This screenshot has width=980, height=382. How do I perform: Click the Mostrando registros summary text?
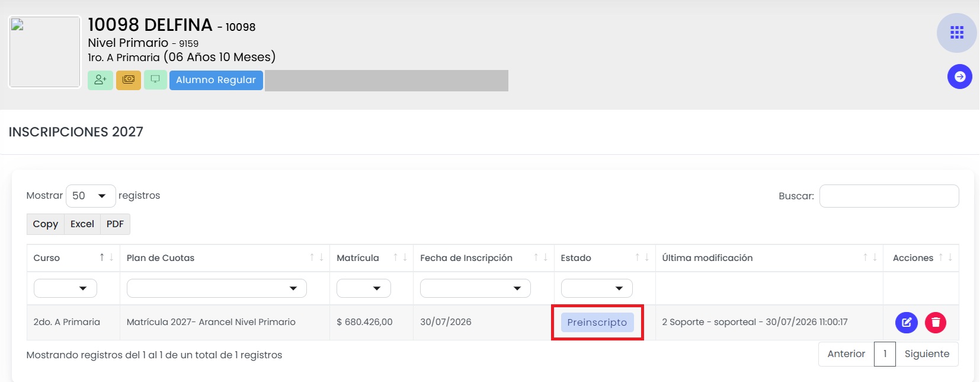154,355
